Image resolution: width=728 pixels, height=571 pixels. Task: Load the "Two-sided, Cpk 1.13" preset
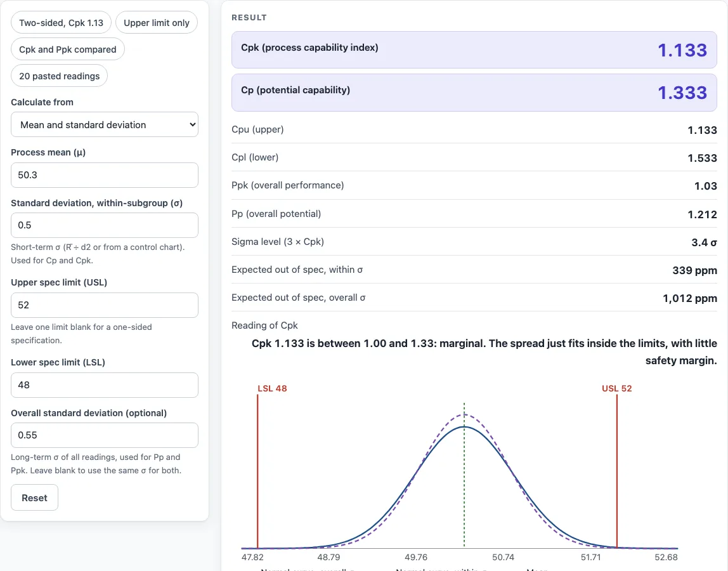pos(62,23)
